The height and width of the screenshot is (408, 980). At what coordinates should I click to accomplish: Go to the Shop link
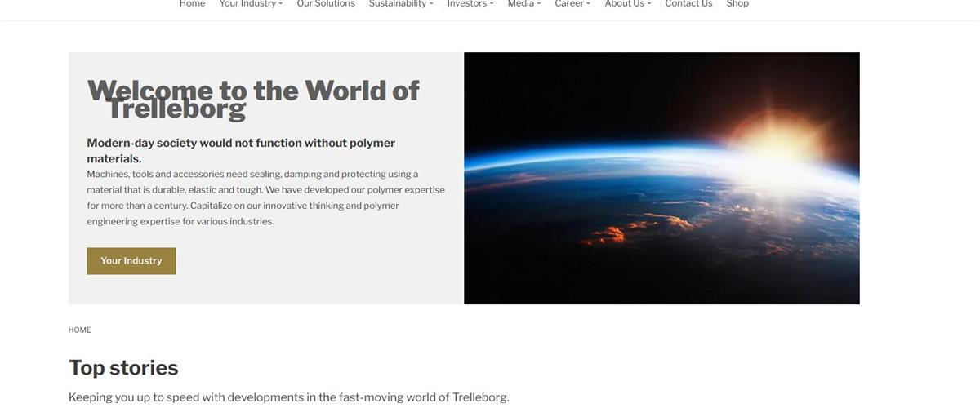(737, 4)
